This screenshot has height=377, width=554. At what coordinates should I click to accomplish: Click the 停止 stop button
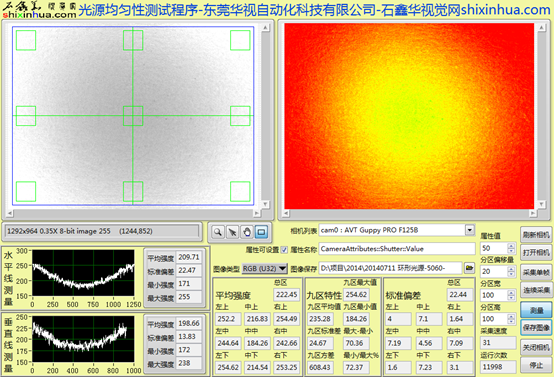click(536, 365)
